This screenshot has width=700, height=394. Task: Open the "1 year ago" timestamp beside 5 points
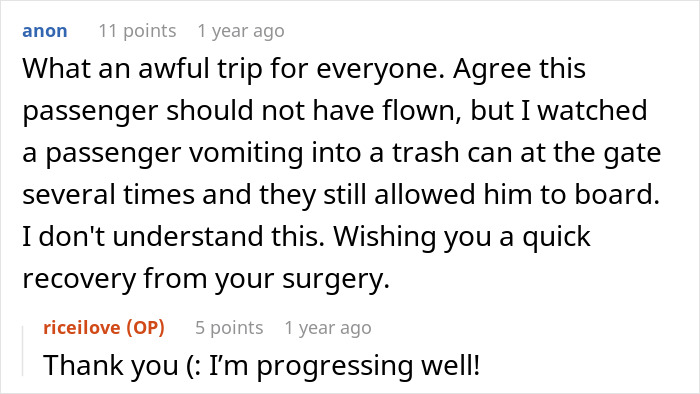[328, 328]
